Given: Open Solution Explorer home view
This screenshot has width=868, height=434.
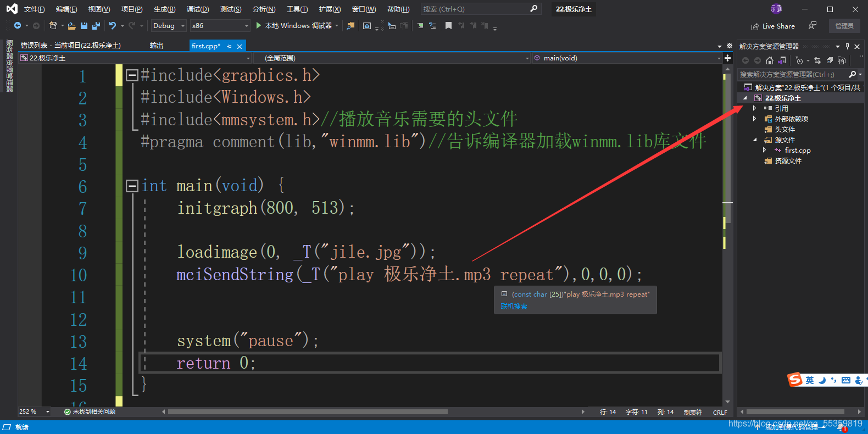Looking at the screenshot, I should (x=770, y=60).
